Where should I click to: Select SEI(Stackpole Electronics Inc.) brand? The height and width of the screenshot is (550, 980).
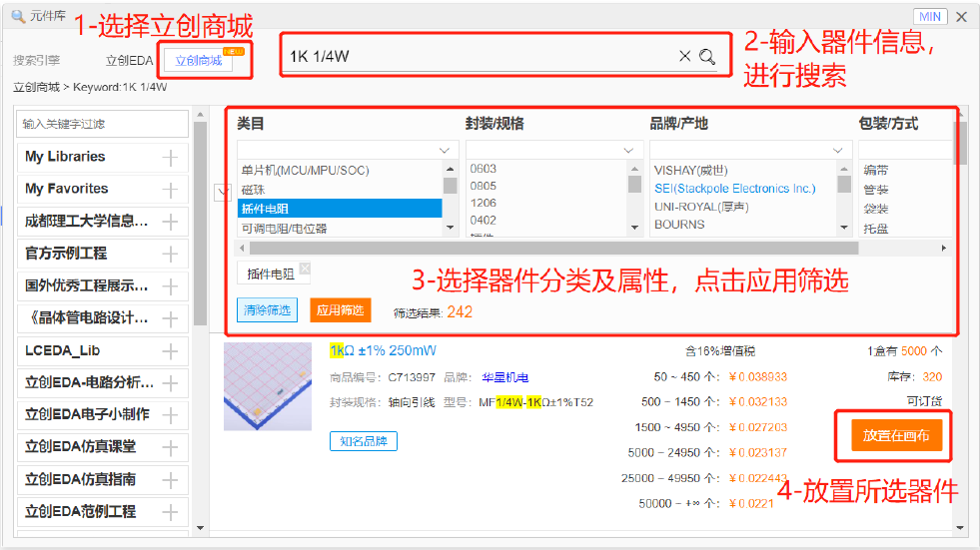tap(735, 189)
